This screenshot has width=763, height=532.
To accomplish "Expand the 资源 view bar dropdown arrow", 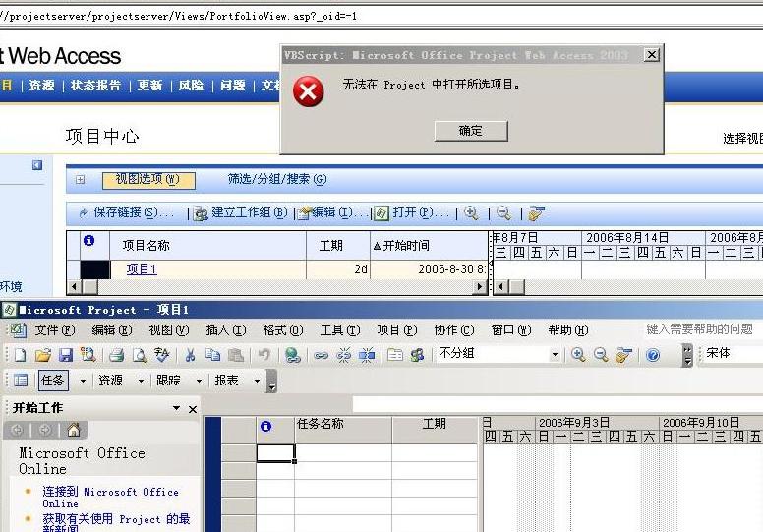I will point(139,380).
